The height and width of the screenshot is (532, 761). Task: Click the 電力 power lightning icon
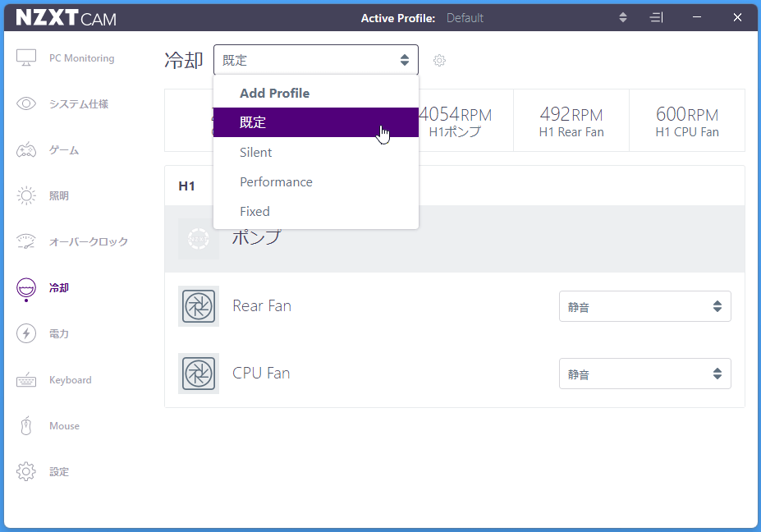(26, 333)
